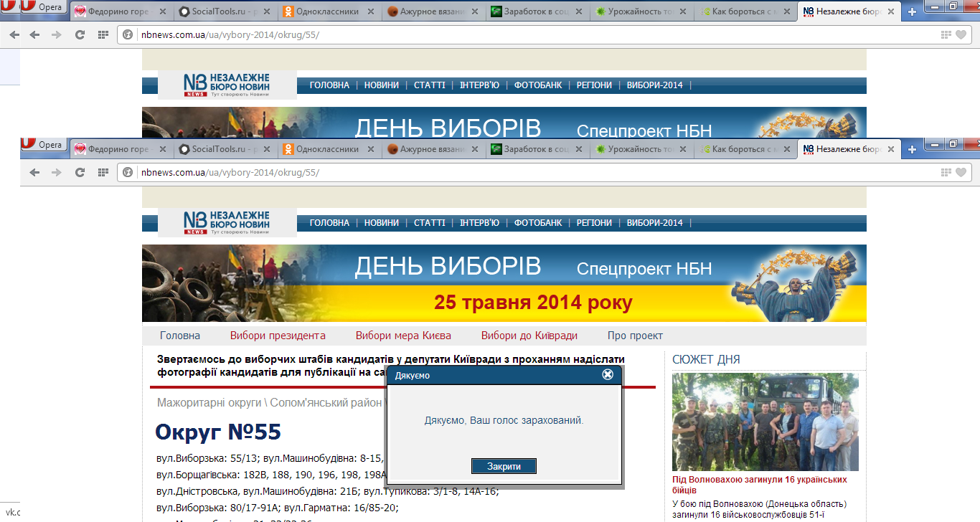Click 'ВИБОРИ-2014' in the lower window's blue nav bar

655,223
